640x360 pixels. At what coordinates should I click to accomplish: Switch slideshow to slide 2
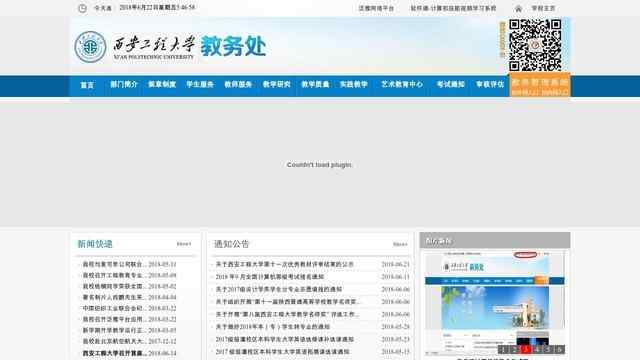(x=515, y=349)
